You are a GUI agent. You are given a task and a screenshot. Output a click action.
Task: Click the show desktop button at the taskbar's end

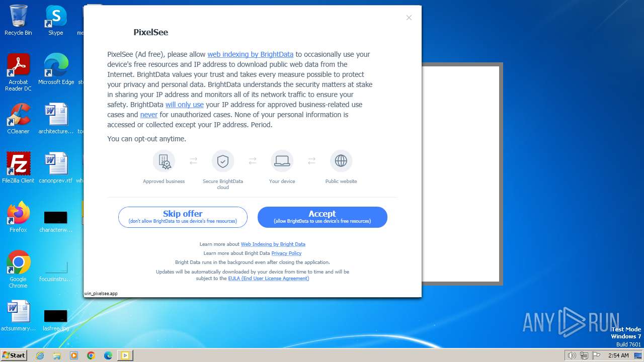(x=638, y=355)
